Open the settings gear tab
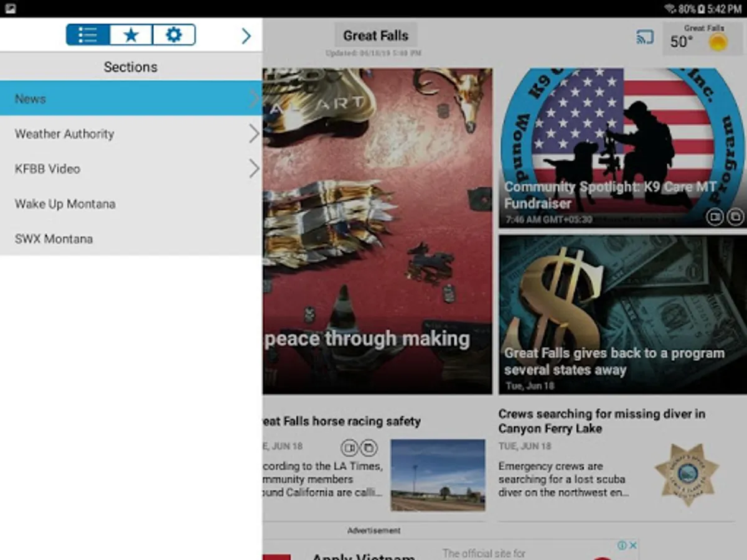747x560 pixels. click(x=174, y=35)
